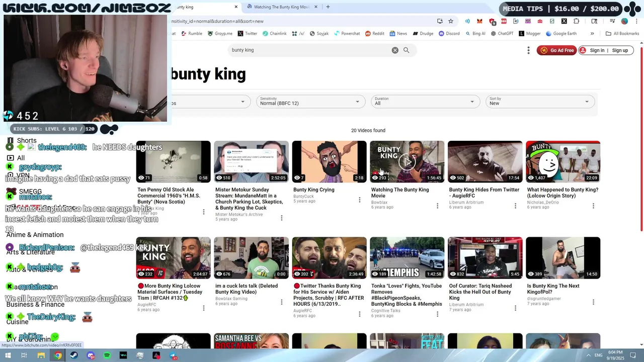
Task: Open Steam from the taskbar
Action: (x=74, y=355)
